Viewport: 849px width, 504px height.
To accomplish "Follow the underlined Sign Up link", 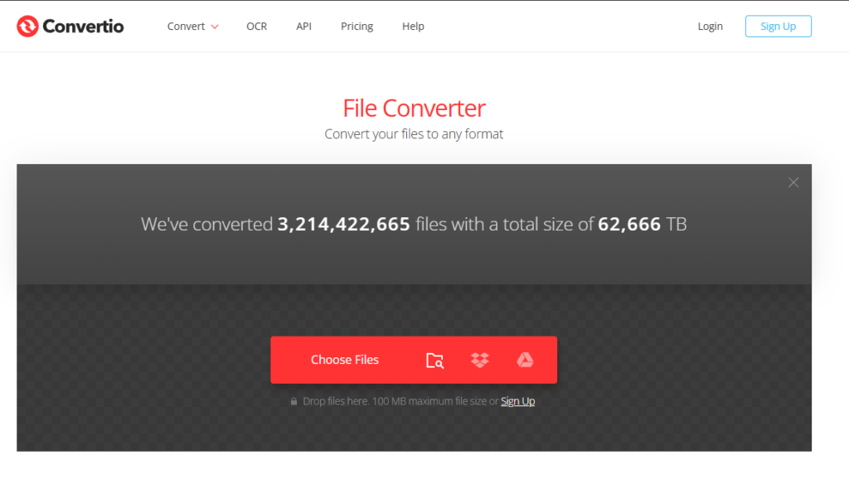I will (x=517, y=401).
